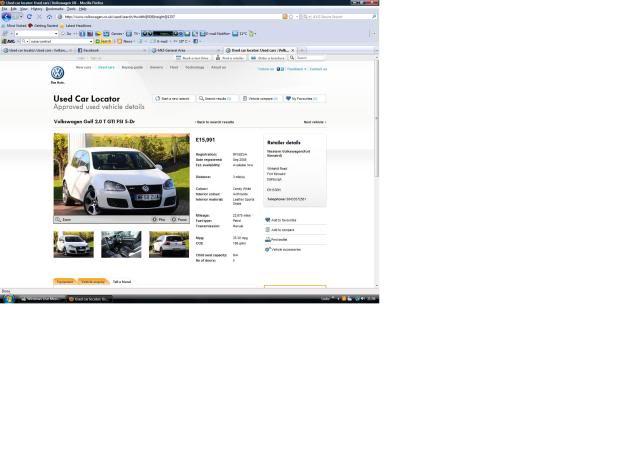Switch to the MK5 General Area tab
Viewport: 640px width, 474px height.
tap(185, 50)
